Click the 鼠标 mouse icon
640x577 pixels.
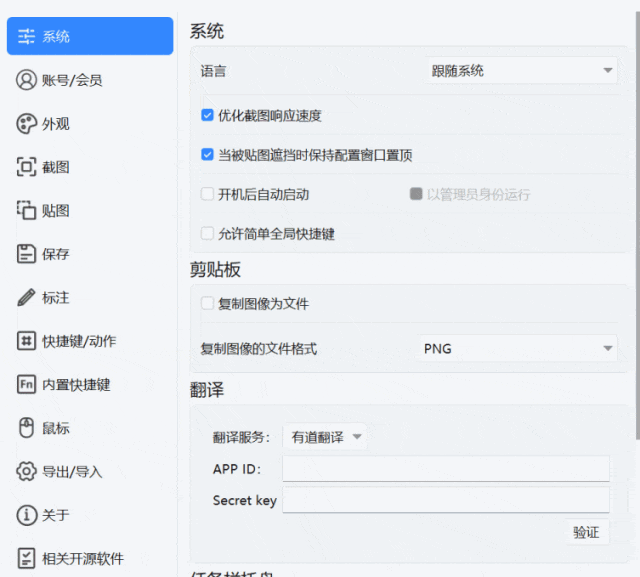pyautogui.click(x=26, y=428)
